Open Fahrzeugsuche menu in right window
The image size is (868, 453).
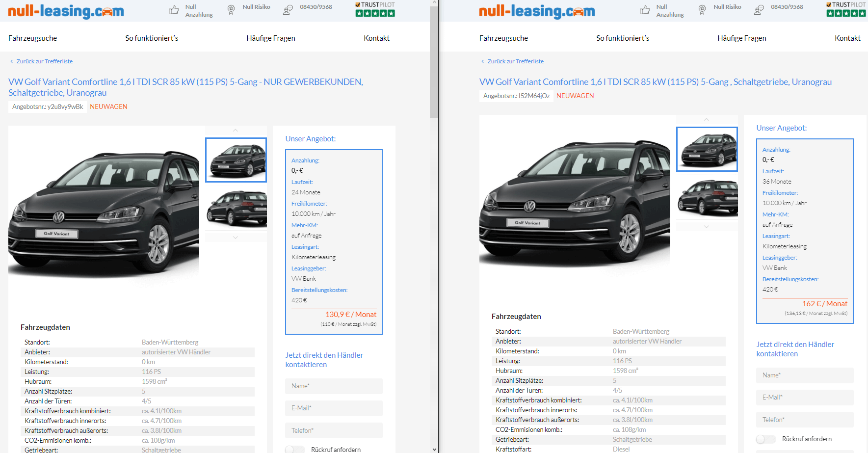click(503, 38)
